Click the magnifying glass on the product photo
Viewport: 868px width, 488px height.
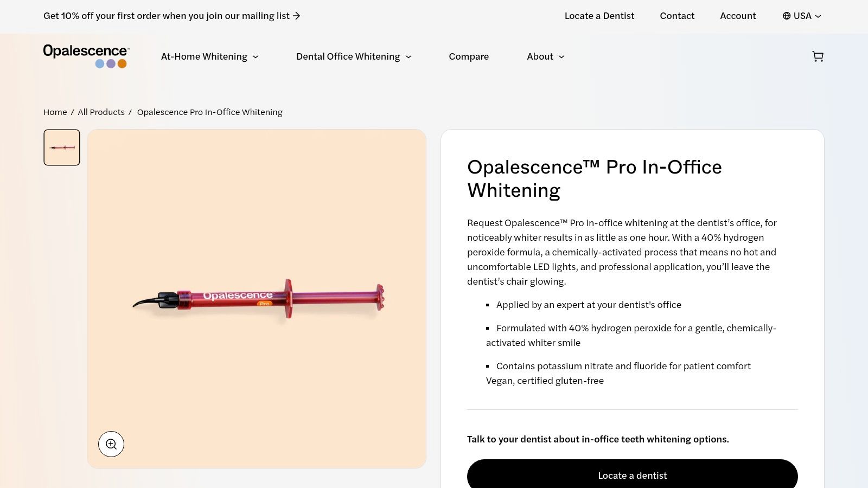(111, 444)
